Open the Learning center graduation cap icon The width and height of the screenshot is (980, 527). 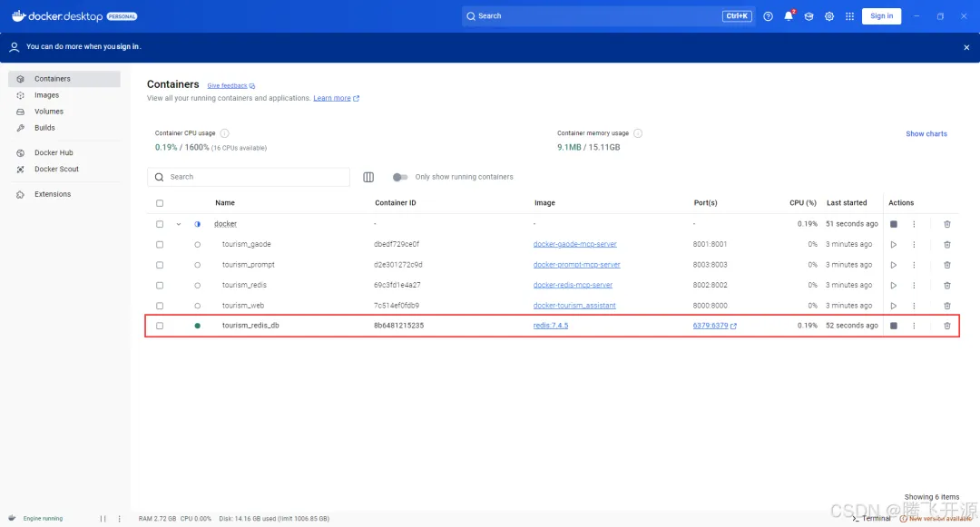coord(808,16)
